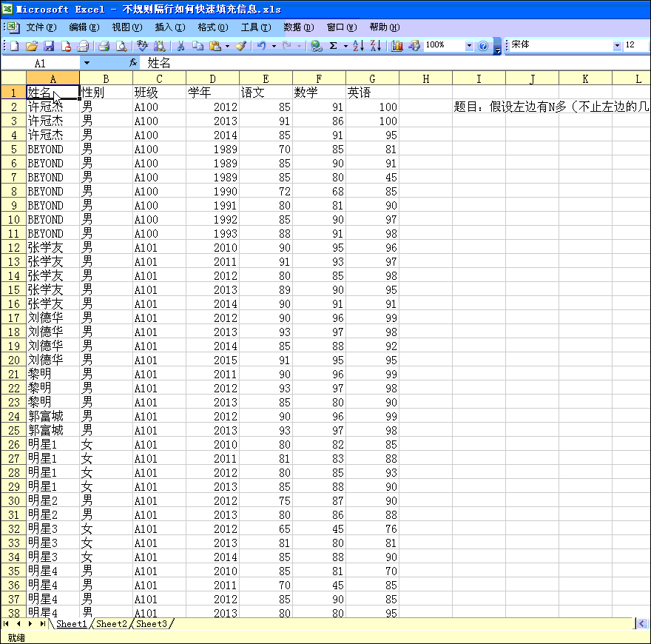Switch to the Sheet3 tab
651x644 pixels.
pyautogui.click(x=152, y=624)
